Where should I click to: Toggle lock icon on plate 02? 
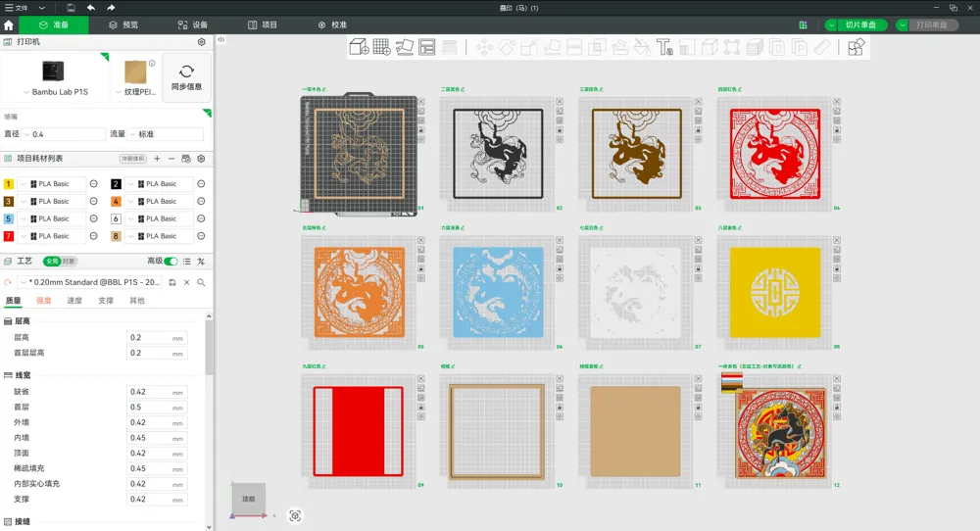point(560,130)
